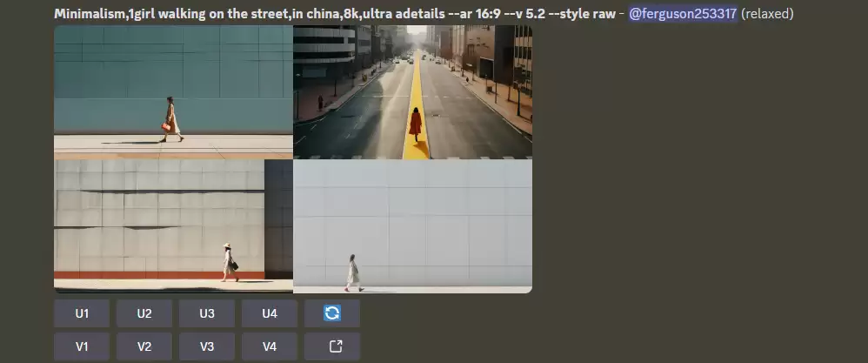Click the U1 upscale button
Image resolution: width=868 pixels, height=363 pixels.
pyautogui.click(x=82, y=313)
